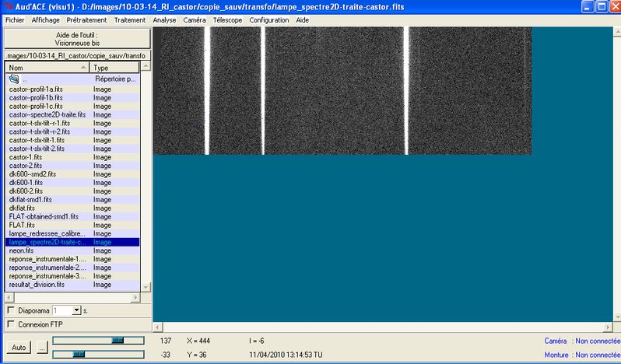Open the Diaporama delay dropdown
Viewport: 621px width, 364px height.
pos(77,310)
